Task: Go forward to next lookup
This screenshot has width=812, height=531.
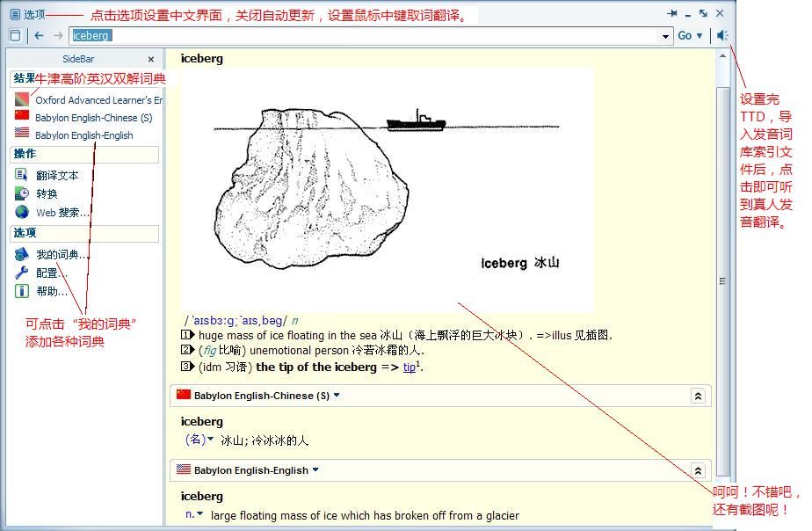Action: [x=58, y=35]
